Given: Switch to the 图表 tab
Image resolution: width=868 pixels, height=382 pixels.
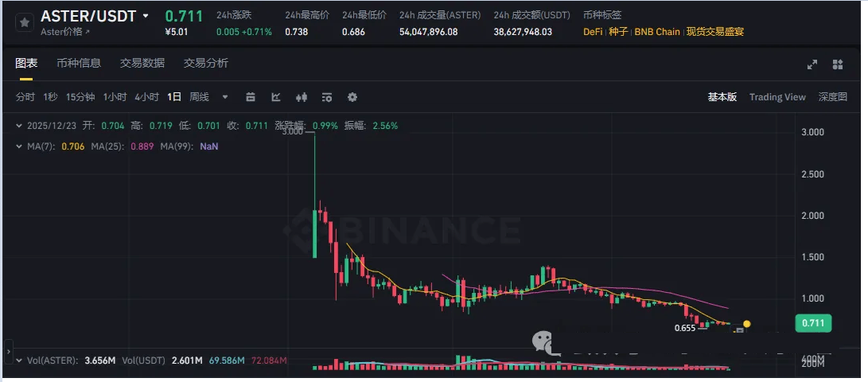Looking at the screenshot, I should tap(26, 63).
